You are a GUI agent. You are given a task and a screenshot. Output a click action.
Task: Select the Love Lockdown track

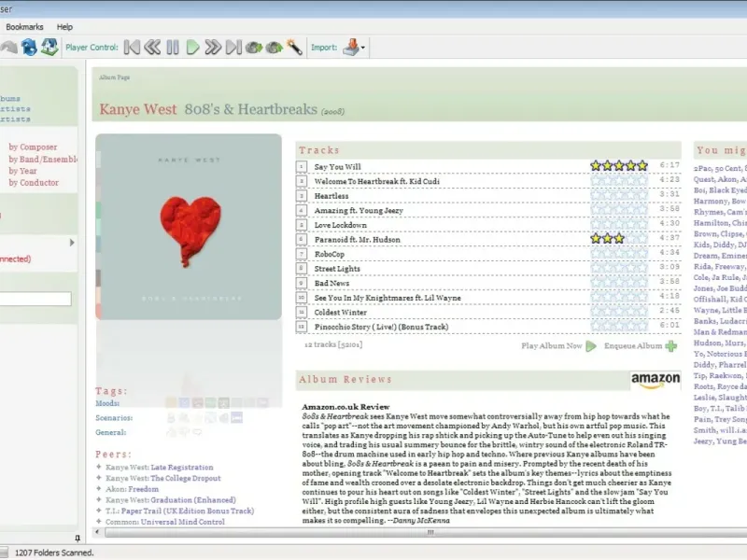[x=341, y=225]
